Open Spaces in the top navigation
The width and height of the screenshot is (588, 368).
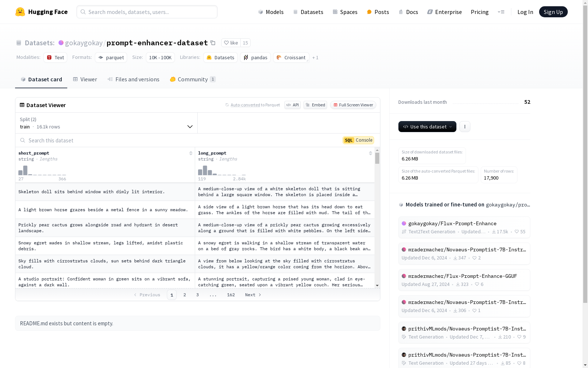point(345,12)
